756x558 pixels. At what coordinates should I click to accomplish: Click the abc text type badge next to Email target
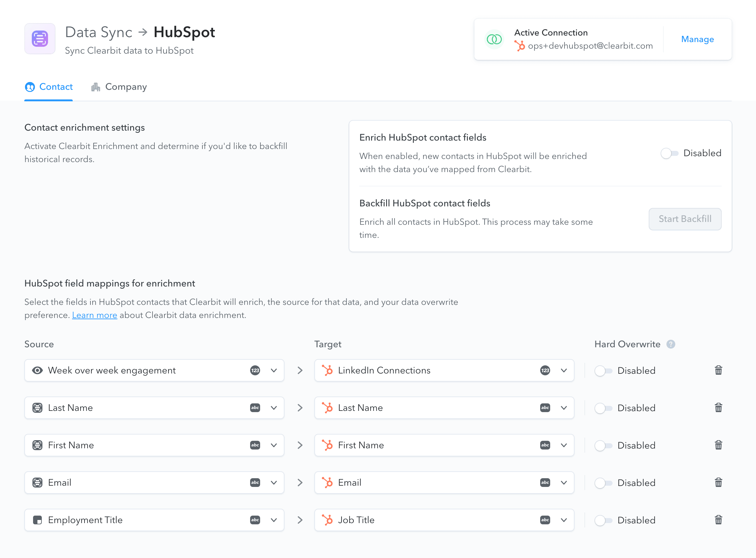click(545, 483)
